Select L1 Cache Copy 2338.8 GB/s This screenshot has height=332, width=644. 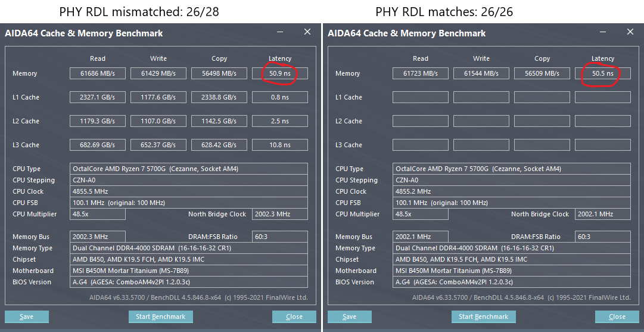point(219,97)
